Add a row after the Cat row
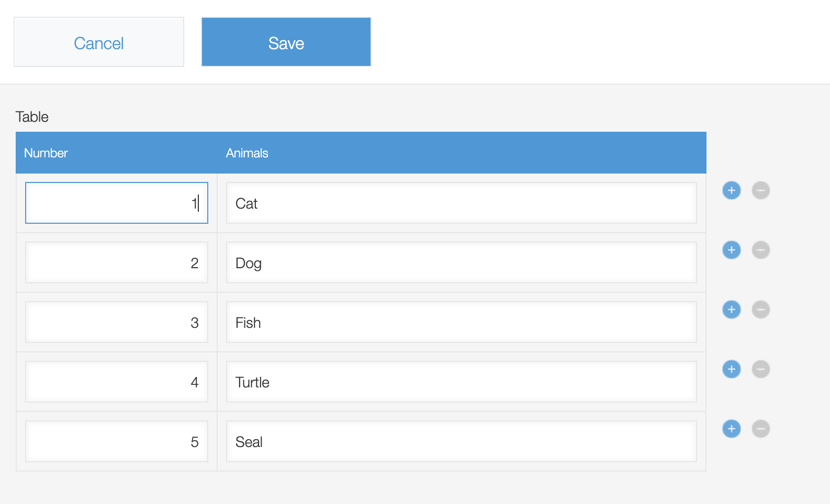Viewport: 830px width, 504px height. tap(731, 190)
